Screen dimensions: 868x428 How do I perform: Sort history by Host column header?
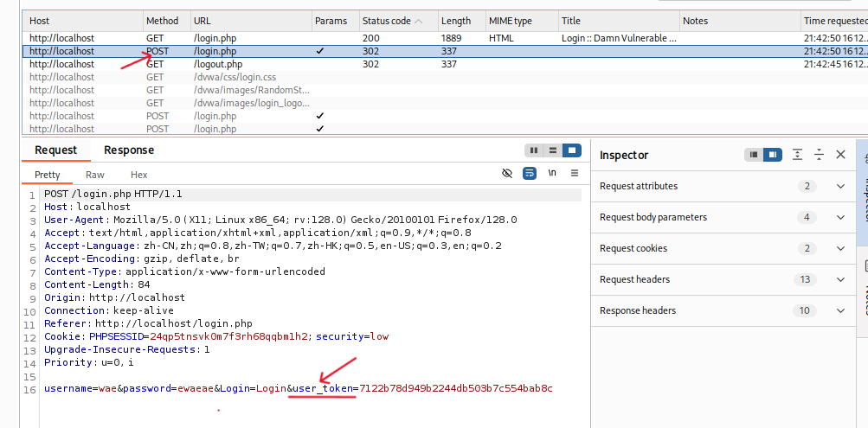(83, 21)
